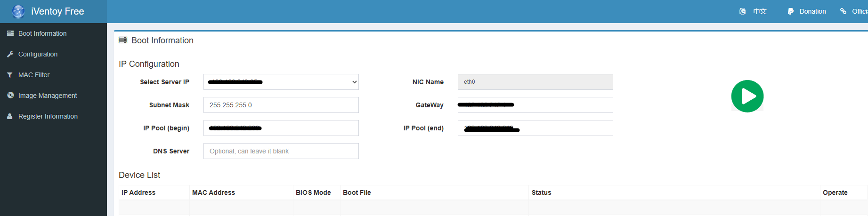Click the Donation link
Viewport: 868px width, 216px height.
(812, 11)
